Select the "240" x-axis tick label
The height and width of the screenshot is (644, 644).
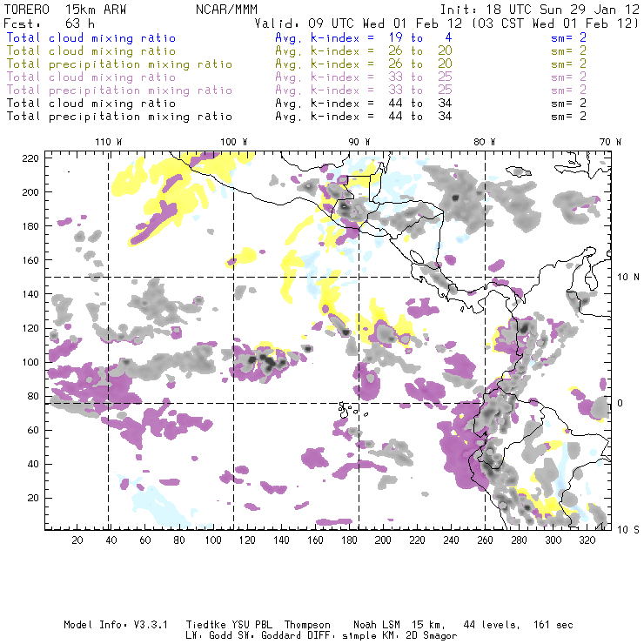click(451, 540)
